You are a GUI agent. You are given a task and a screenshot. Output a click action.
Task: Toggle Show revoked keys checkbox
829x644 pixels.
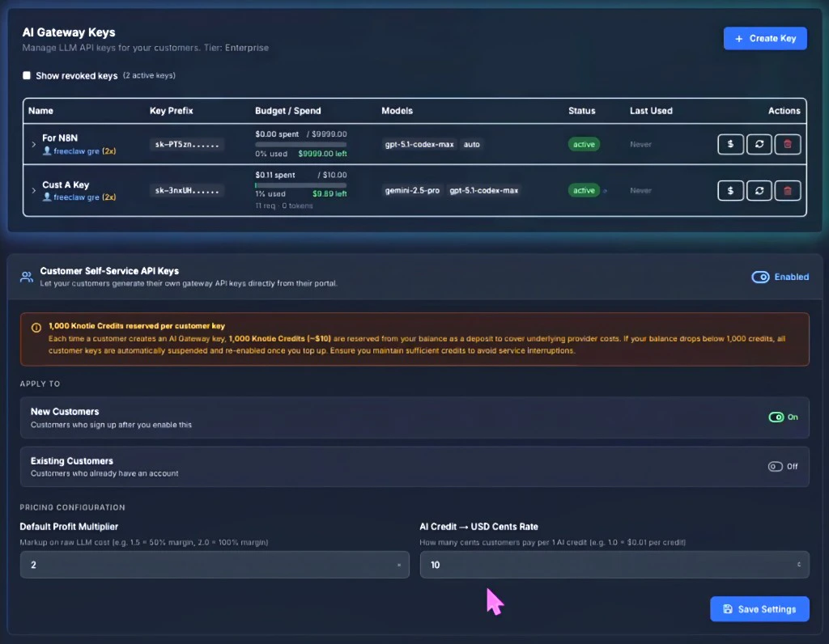pyautogui.click(x=27, y=75)
